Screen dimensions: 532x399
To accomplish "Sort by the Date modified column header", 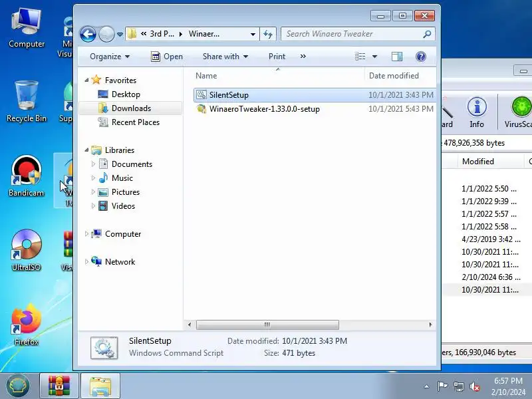I will click(400, 76).
